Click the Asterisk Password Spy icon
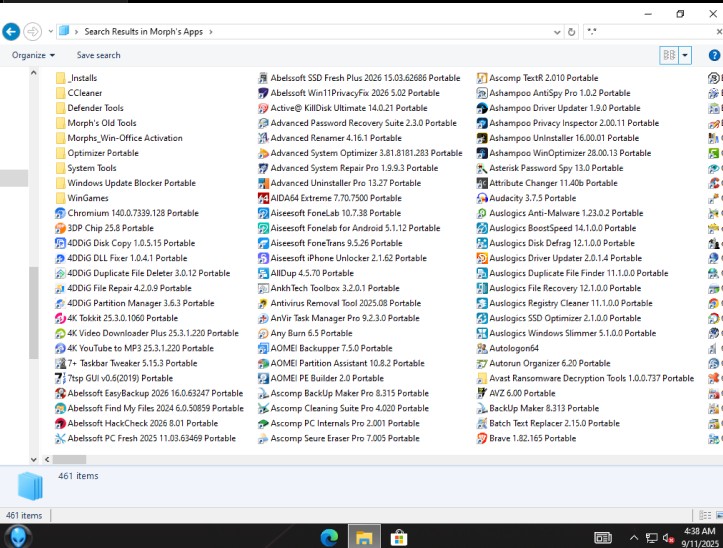Image resolution: width=723 pixels, height=548 pixels. point(482,168)
